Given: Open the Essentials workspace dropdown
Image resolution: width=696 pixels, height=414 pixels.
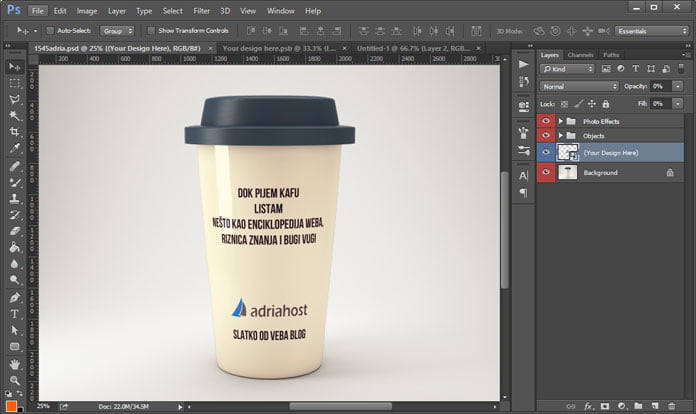Looking at the screenshot, I should [x=651, y=31].
